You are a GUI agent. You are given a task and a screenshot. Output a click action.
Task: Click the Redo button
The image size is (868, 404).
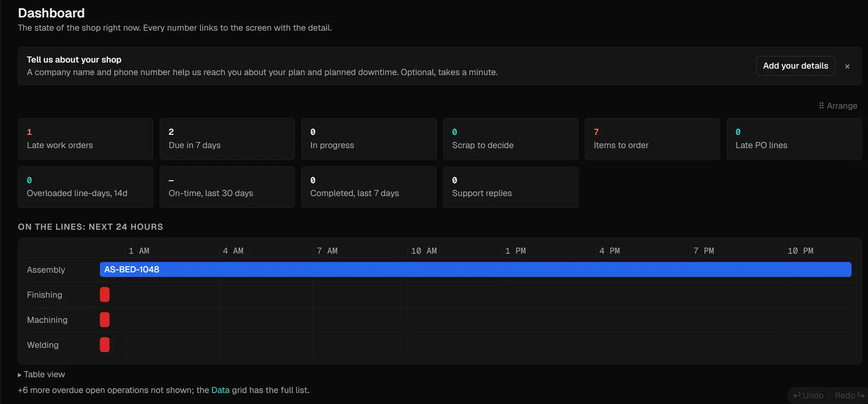click(849, 396)
